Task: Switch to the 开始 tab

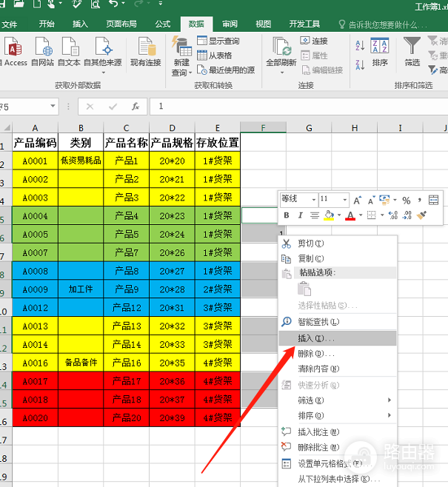Action: tap(47, 24)
